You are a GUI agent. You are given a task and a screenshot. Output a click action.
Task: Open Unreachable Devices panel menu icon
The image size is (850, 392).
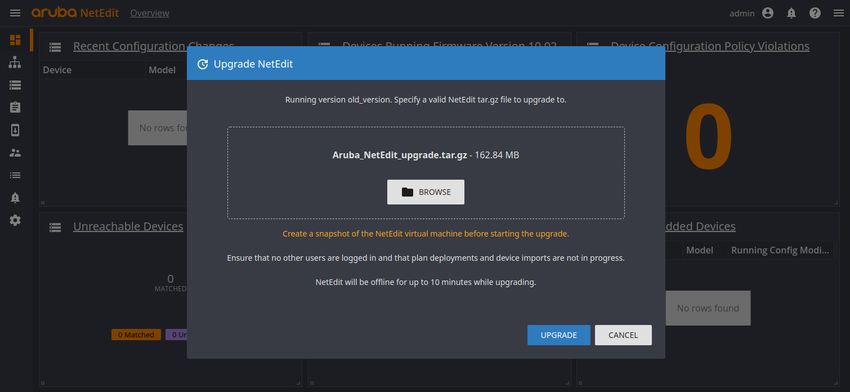tap(55, 227)
